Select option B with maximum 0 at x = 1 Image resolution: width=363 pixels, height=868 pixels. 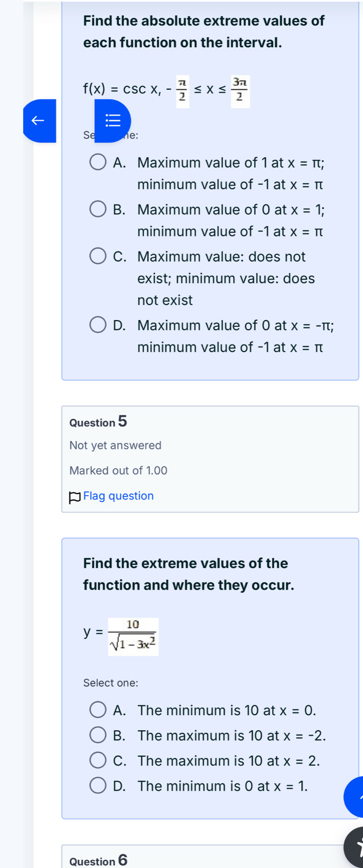tap(98, 209)
